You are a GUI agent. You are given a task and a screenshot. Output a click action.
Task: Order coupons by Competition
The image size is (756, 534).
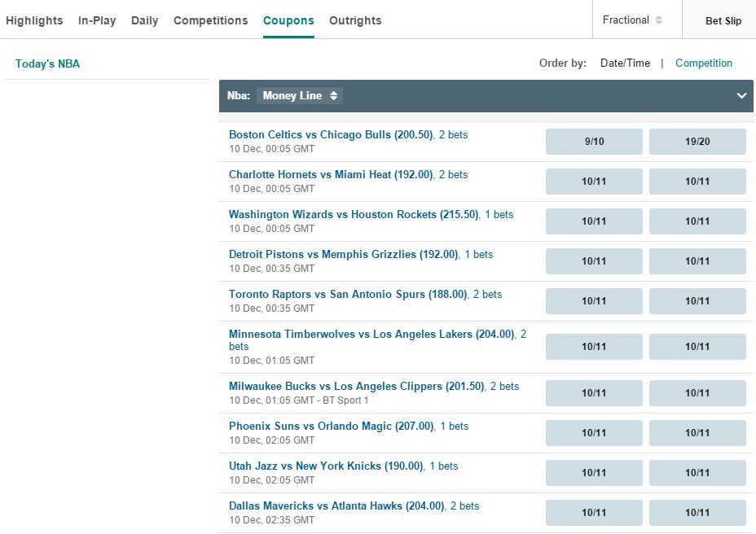point(703,63)
